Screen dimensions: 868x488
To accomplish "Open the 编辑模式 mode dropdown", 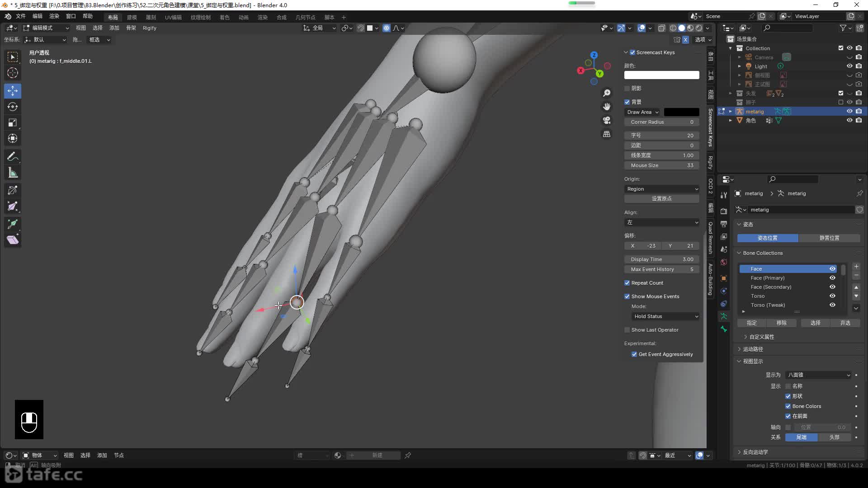I will click(46, 28).
